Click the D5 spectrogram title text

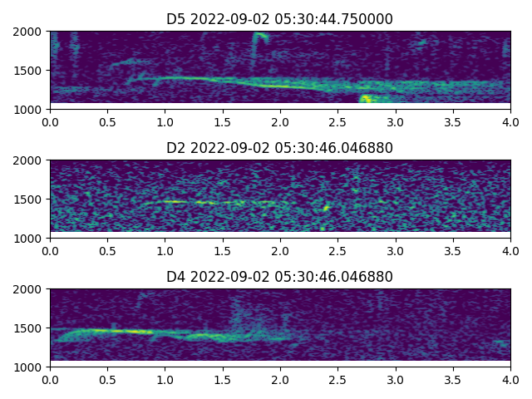pos(280,19)
